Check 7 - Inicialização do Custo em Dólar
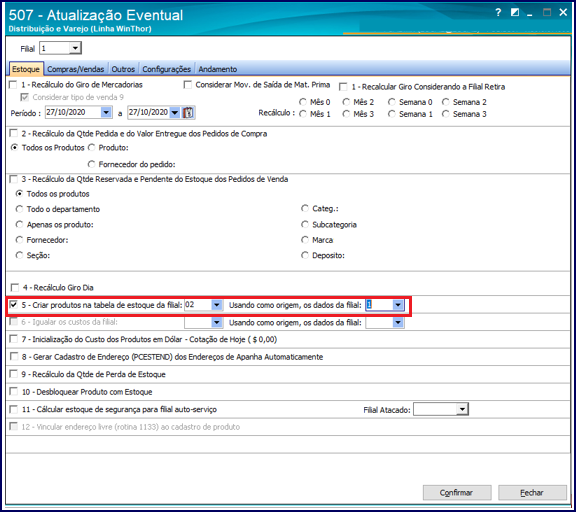Image resolution: width=576 pixels, height=512 pixels. click(14, 339)
